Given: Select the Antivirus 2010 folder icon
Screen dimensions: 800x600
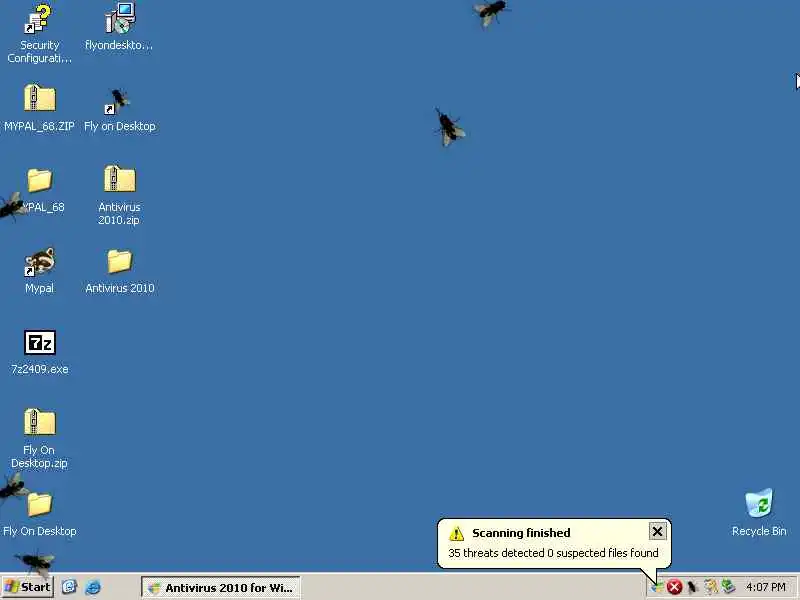Looking at the screenshot, I should pos(119,261).
